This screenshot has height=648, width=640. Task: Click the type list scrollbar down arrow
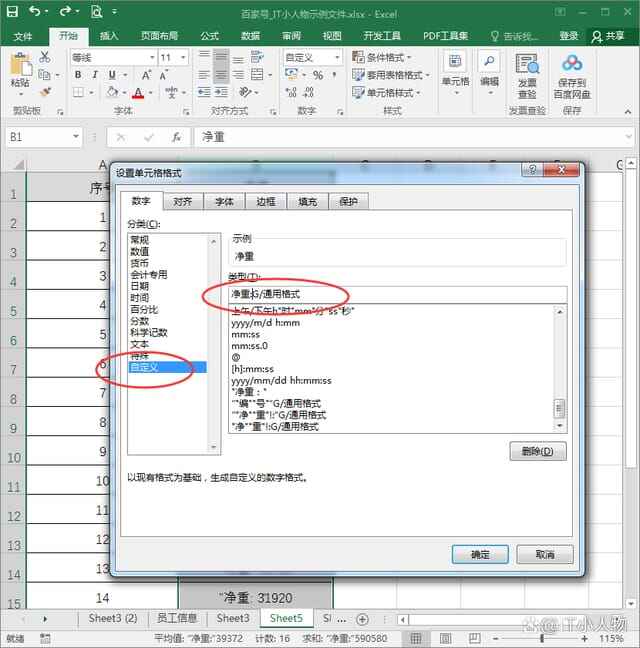tap(560, 426)
